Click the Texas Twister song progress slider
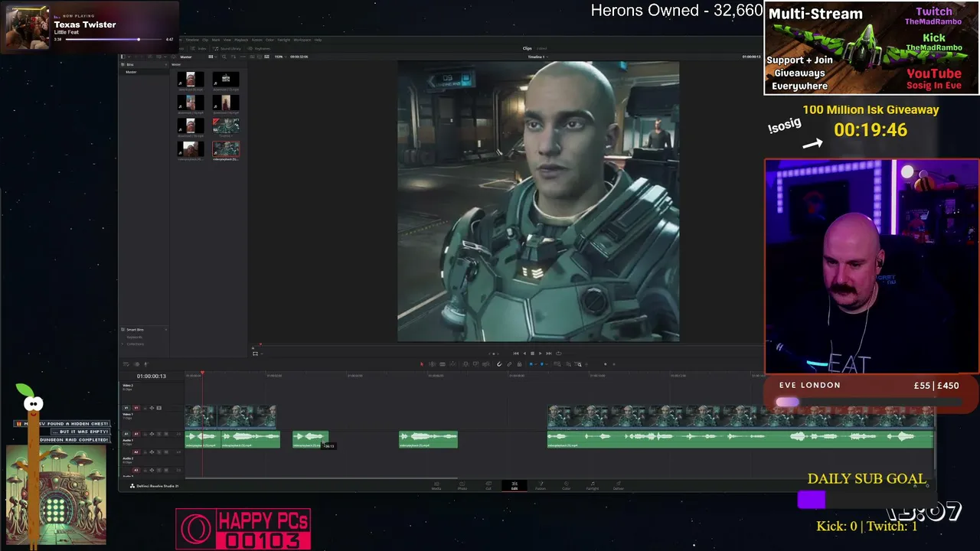Image resolution: width=980 pixels, height=551 pixels. coord(115,39)
